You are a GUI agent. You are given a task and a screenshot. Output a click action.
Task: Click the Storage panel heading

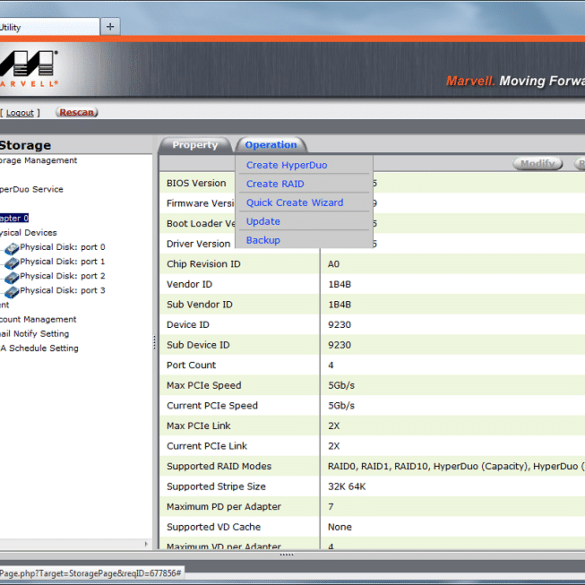(25, 145)
